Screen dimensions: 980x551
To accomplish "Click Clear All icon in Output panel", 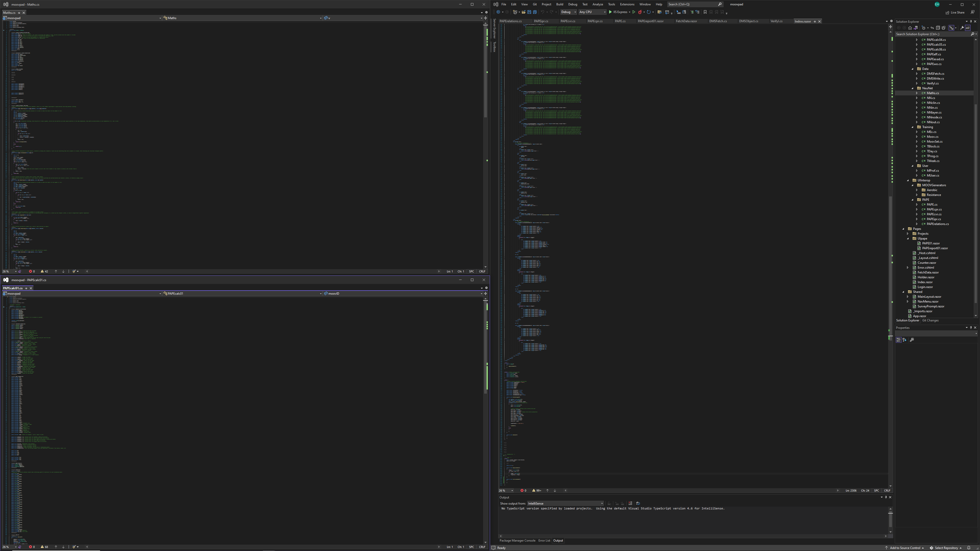I will [630, 504].
